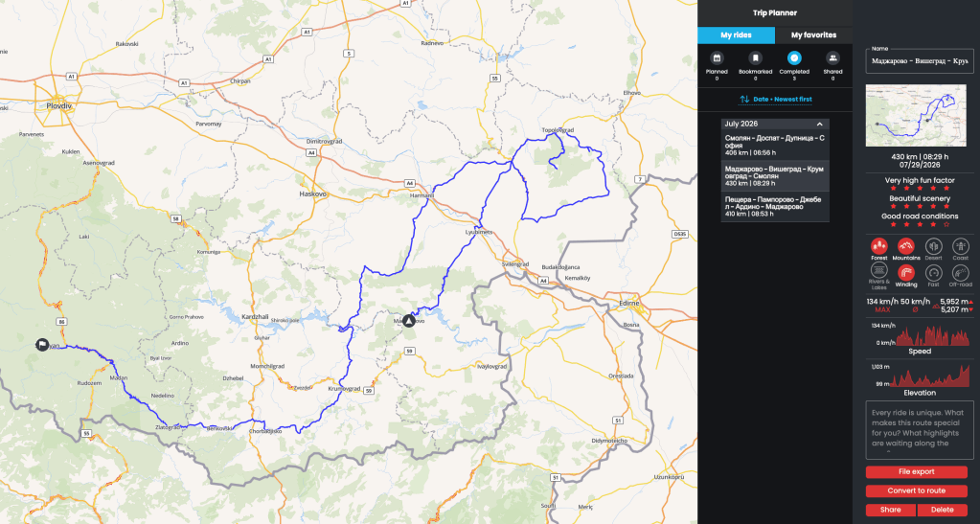Click the Convert to route button
This screenshot has width=980, height=524.
click(x=916, y=490)
